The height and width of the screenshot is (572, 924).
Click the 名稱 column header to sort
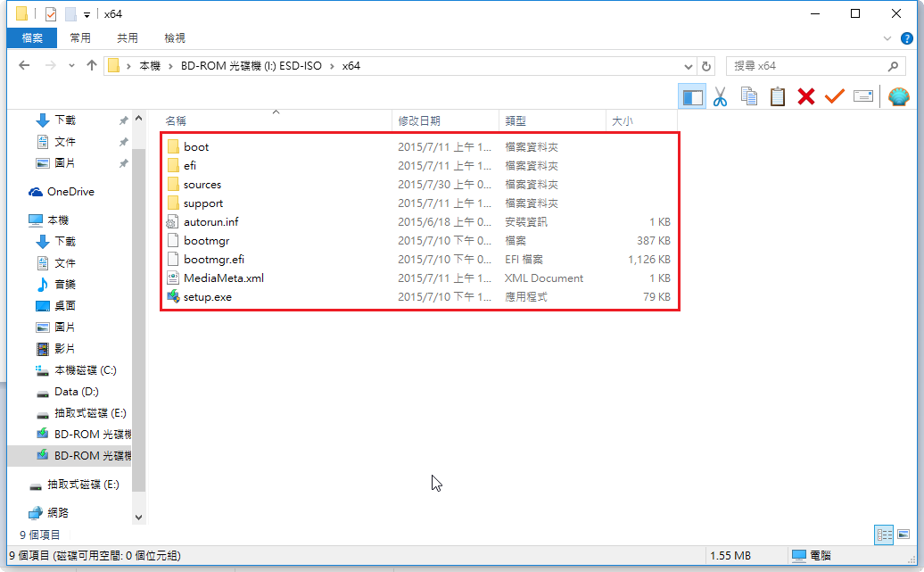tap(176, 120)
